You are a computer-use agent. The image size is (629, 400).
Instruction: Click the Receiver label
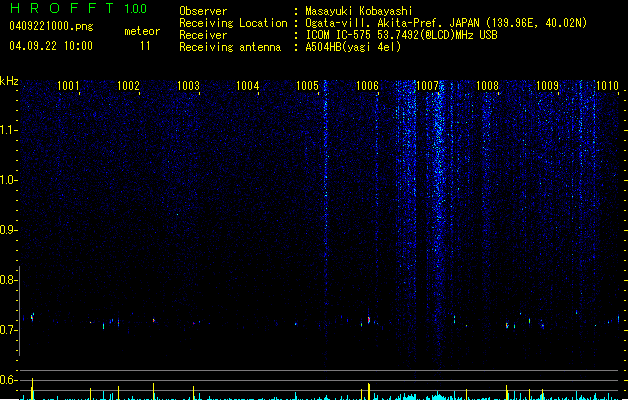tap(203, 35)
